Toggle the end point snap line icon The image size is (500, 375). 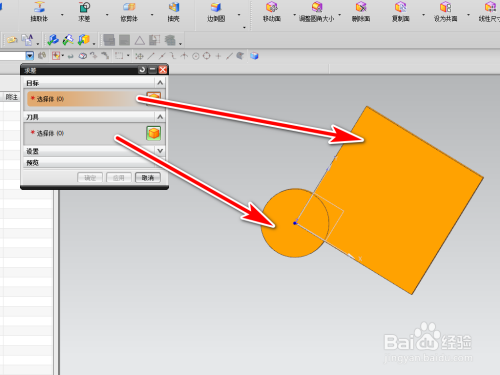point(151,56)
